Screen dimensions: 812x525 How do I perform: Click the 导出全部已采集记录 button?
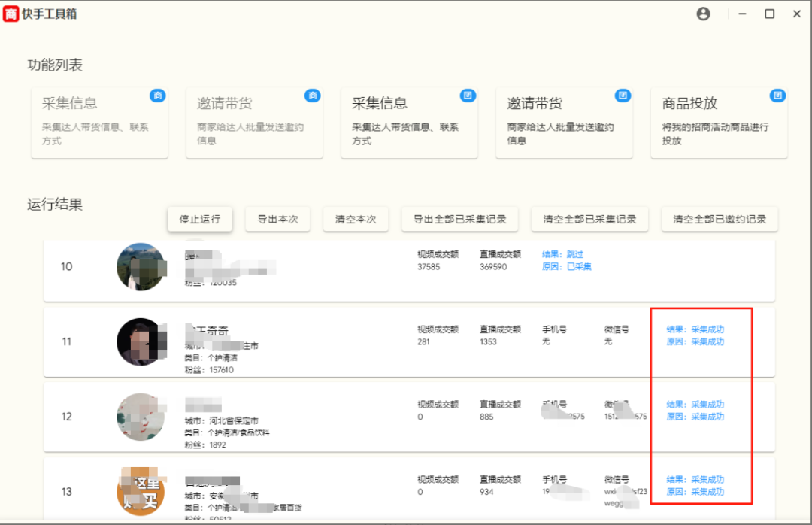tap(459, 219)
